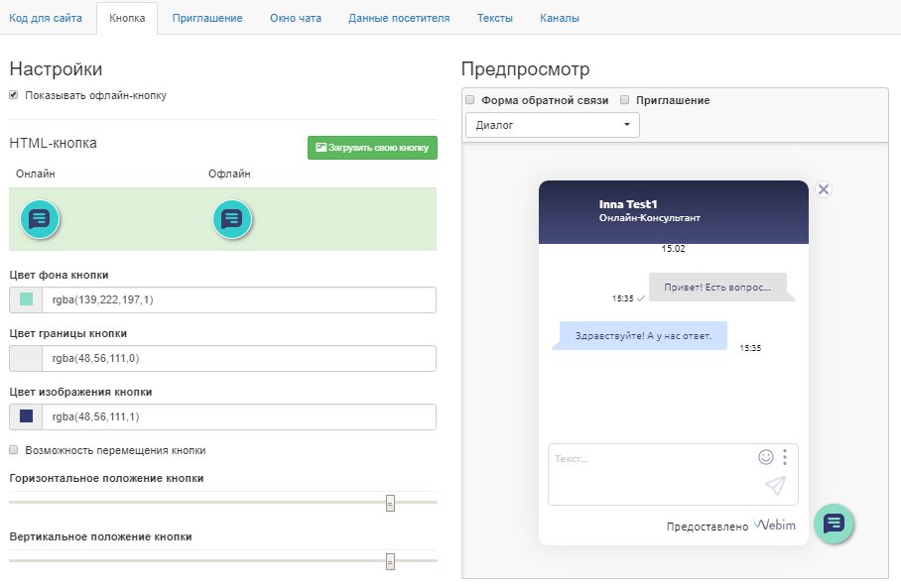
Task: Open chat options three-dot menu
Action: coord(785,457)
